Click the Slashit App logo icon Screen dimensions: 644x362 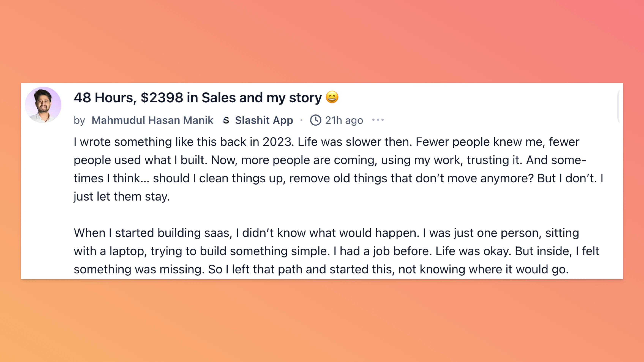(226, 120)
